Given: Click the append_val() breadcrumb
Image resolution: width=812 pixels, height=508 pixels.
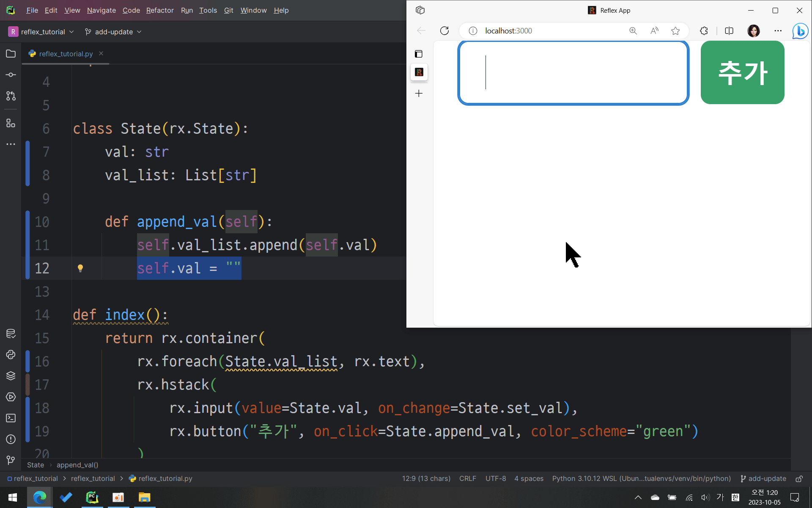Looking at the screenshot, I should [x=77, y=465].
